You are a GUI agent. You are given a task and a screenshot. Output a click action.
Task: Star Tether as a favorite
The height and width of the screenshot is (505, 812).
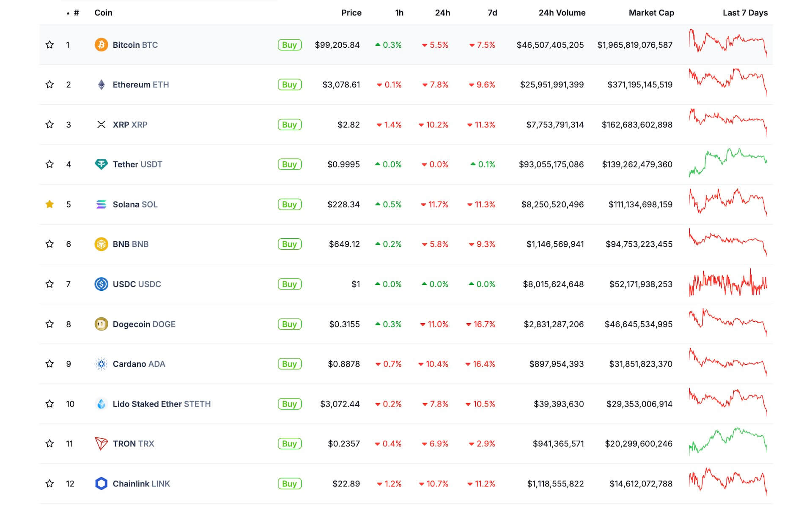click(49, 164)
